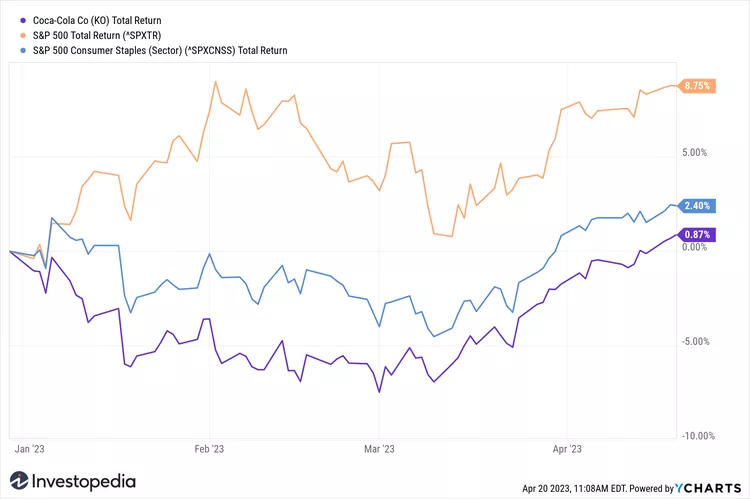The image size is (750, 499).
Task: Select the purple 0.87% end-value tag
Action: 696,234
